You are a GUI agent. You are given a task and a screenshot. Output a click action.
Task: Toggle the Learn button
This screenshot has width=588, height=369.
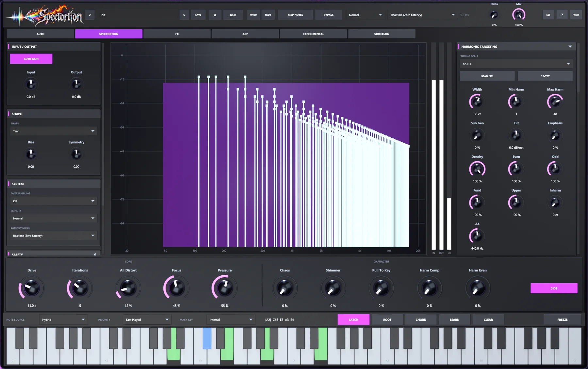[x=454, y=320]
